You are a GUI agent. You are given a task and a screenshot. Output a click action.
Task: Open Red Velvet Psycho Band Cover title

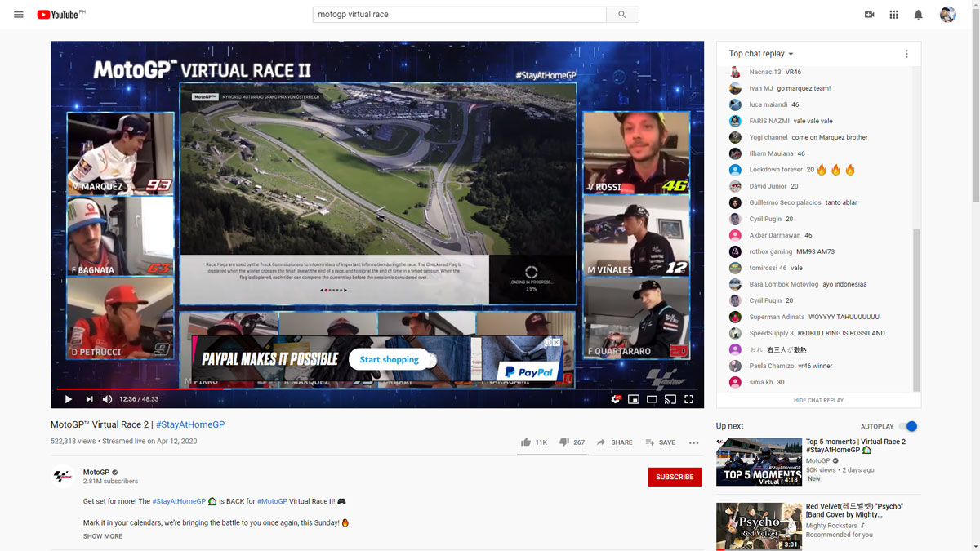(854, 510)
